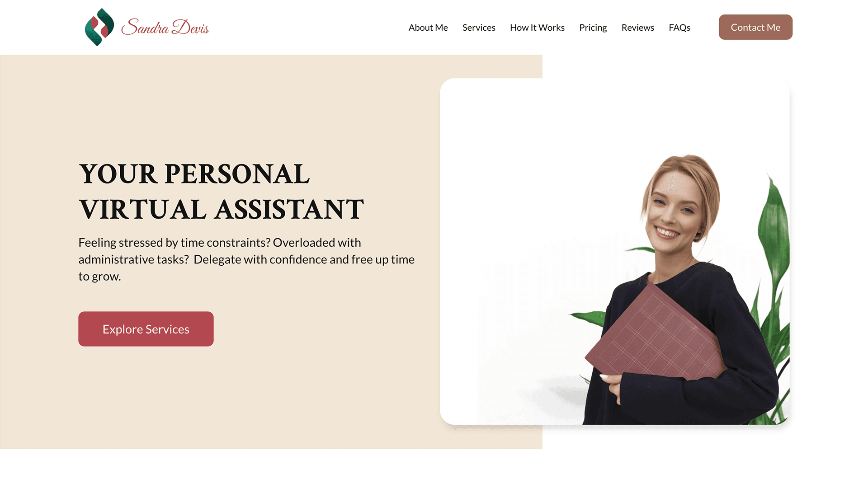
Task: Click the Contact Me button icon
Action: (755, 27)
